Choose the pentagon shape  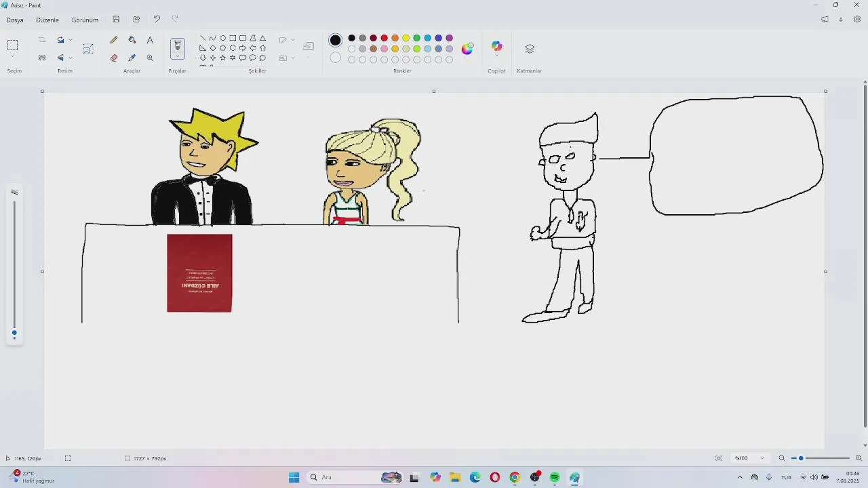[222, 48]
